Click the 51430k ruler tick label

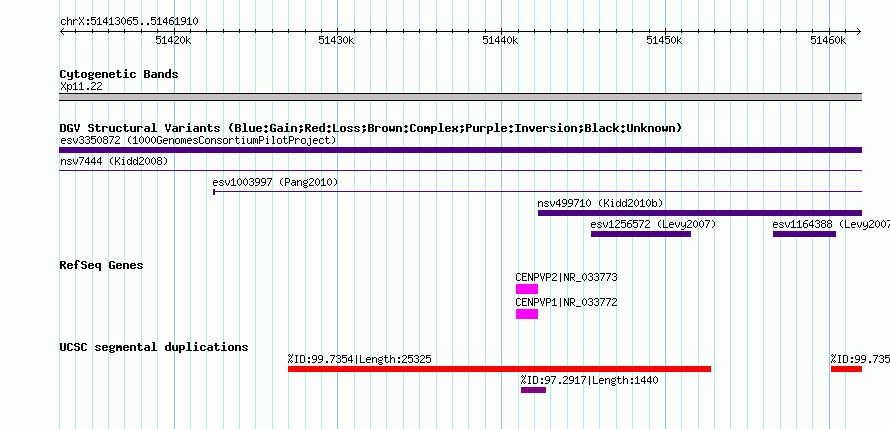tap(337, 40)
